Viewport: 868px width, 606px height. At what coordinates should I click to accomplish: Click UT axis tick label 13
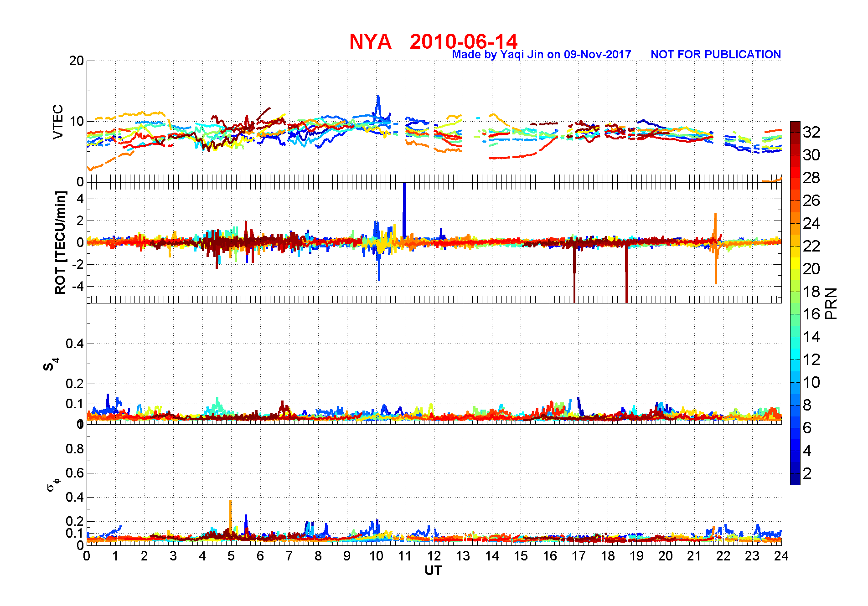click(463, 556)
